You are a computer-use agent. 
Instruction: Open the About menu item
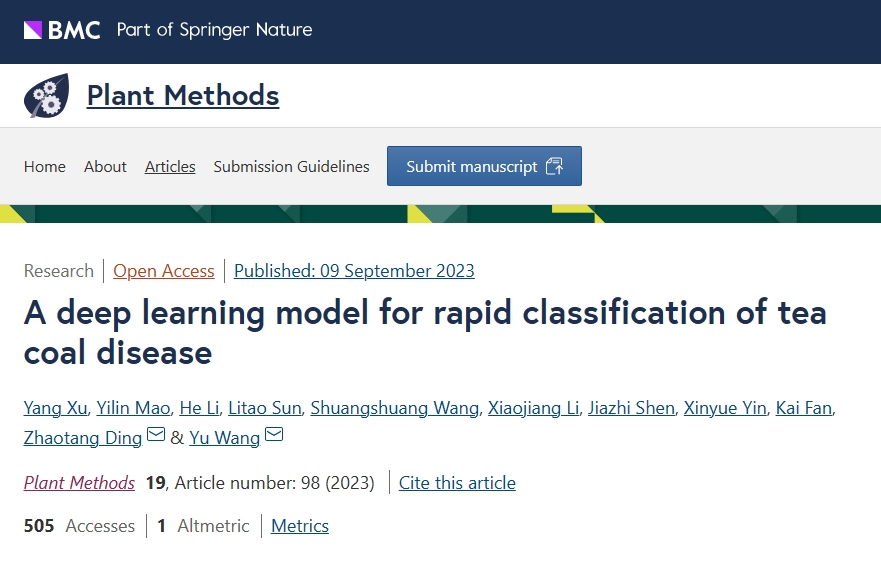tap(105, 167)
